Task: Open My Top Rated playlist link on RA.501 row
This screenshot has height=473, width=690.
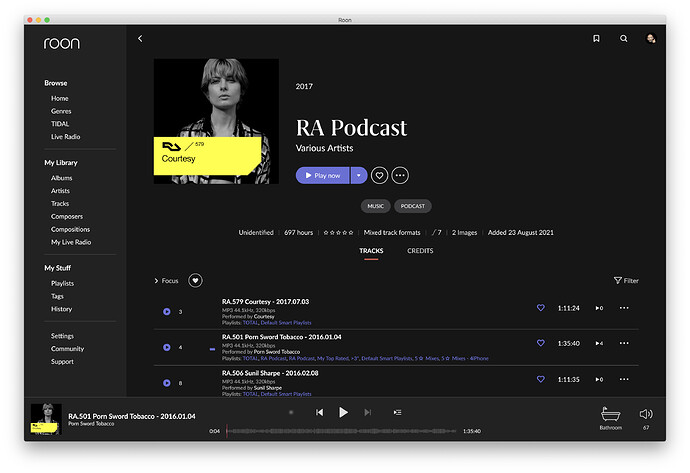Action: pos(332,359)
